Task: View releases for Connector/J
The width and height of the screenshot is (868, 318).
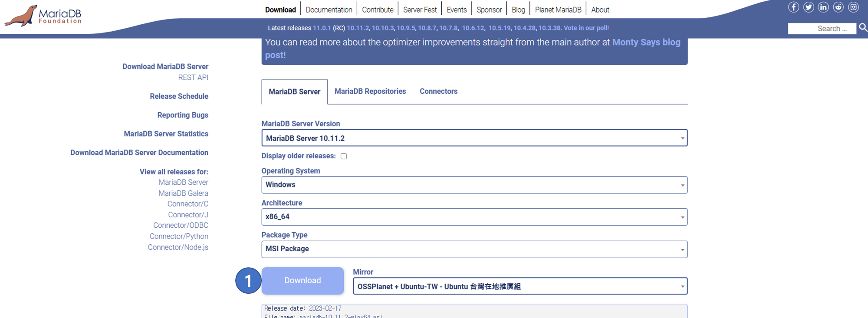Action: [x=188, y=215]
